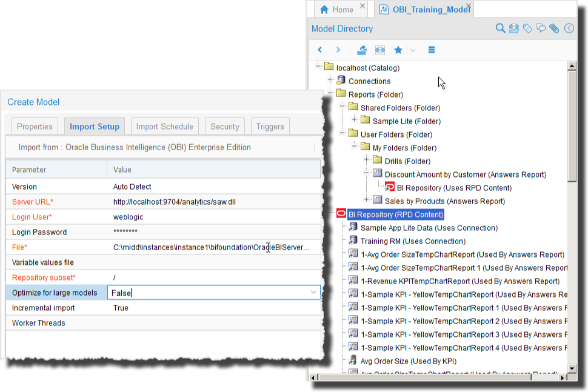Select the Import Setup tab
This screenshot has width=588, height=392.
(95, 127)
